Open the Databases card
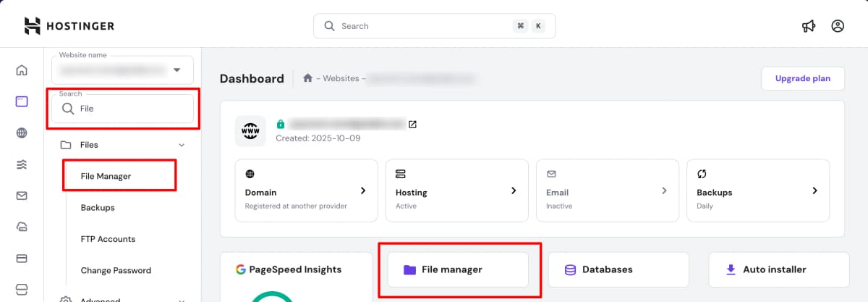Screen dimensions: 868x302 [618, 269]
